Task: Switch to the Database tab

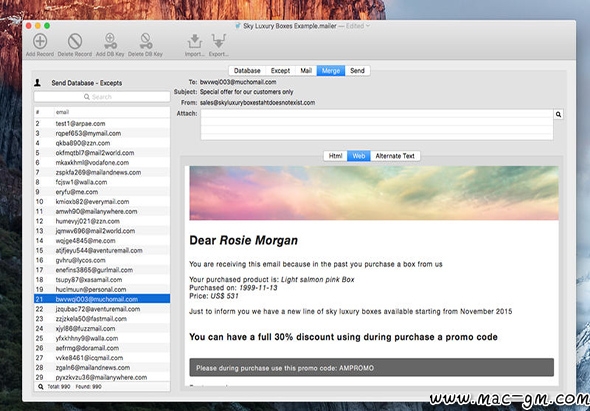Action: click(x=247, y=71)
